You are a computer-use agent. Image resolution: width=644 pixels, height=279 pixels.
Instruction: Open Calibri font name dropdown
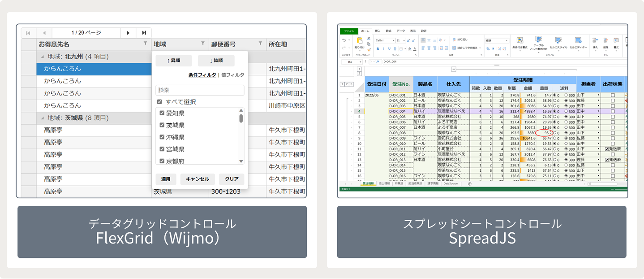pyautogui.click(x=393, y=41)
